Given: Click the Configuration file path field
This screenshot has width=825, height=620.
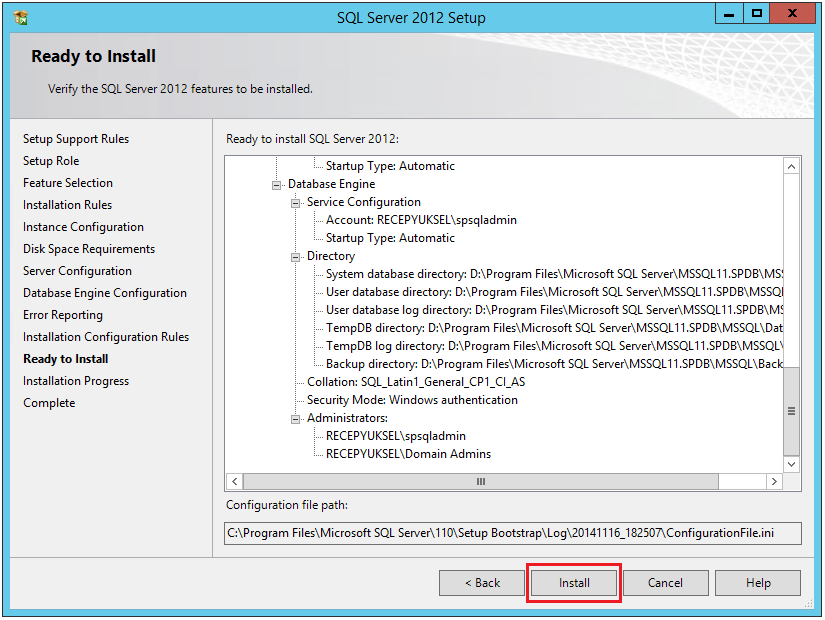Looking at the screenshot, I should coord(512,533).
